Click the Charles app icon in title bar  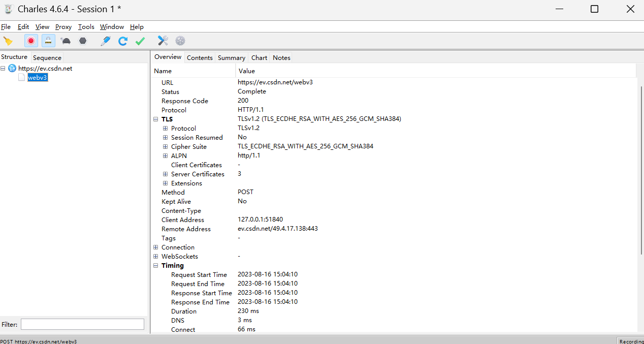(8, 9)
